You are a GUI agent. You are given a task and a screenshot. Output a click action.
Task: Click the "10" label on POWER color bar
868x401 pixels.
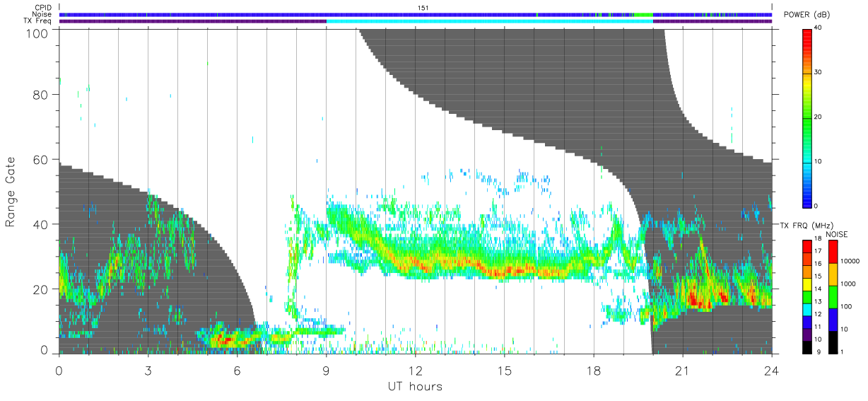point(819,161)
